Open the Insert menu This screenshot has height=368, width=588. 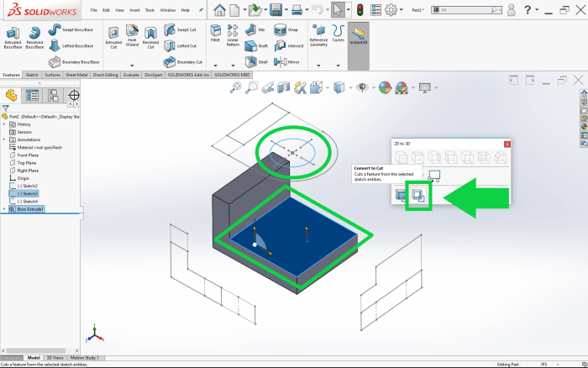point(134,10)
